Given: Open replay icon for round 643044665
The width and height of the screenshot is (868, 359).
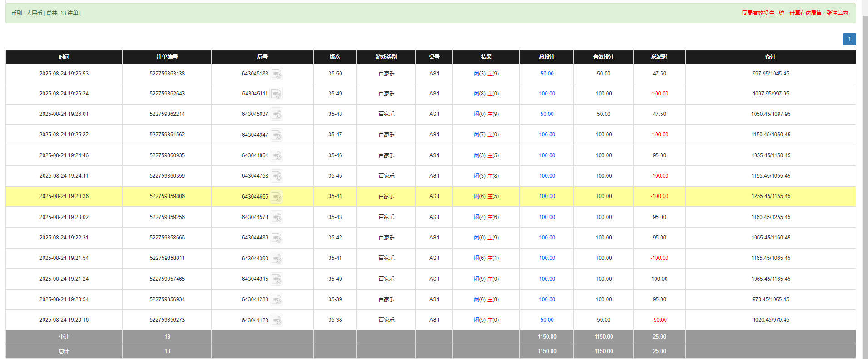Looking at the screenshot, I should 276,197.
